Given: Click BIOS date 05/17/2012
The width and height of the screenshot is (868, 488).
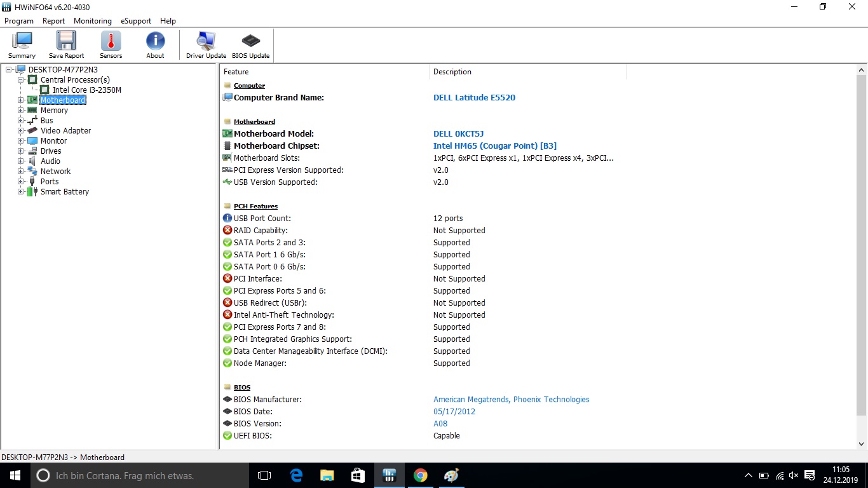Looking at the screenshot, I should tap(454, 412).
